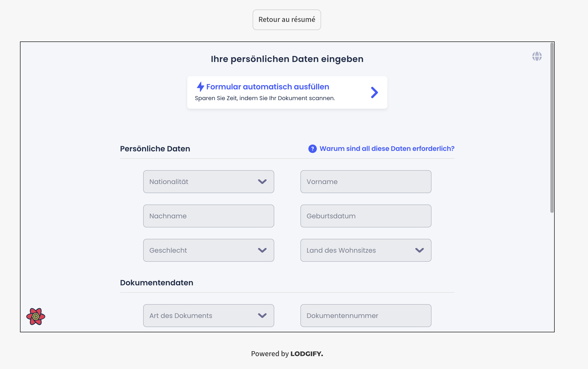
Task: Click the Nationalität dropdown arrow
Action: (262, 182)
